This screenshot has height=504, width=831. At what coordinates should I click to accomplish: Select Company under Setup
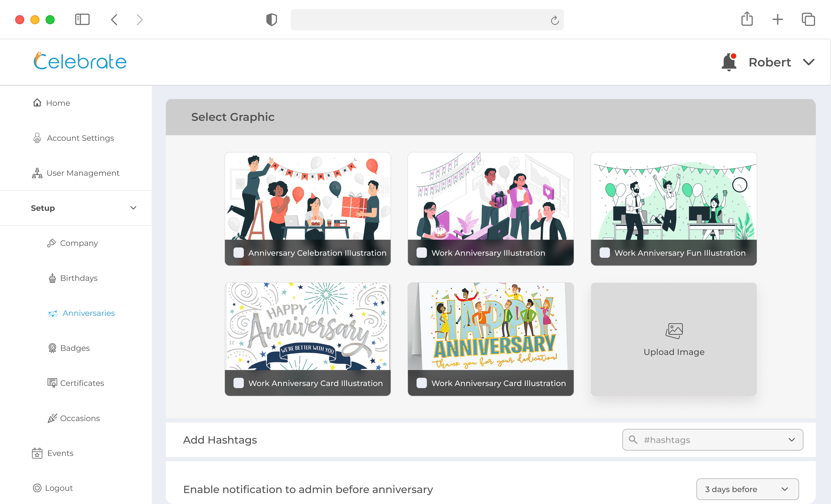[x=72, y=243]
